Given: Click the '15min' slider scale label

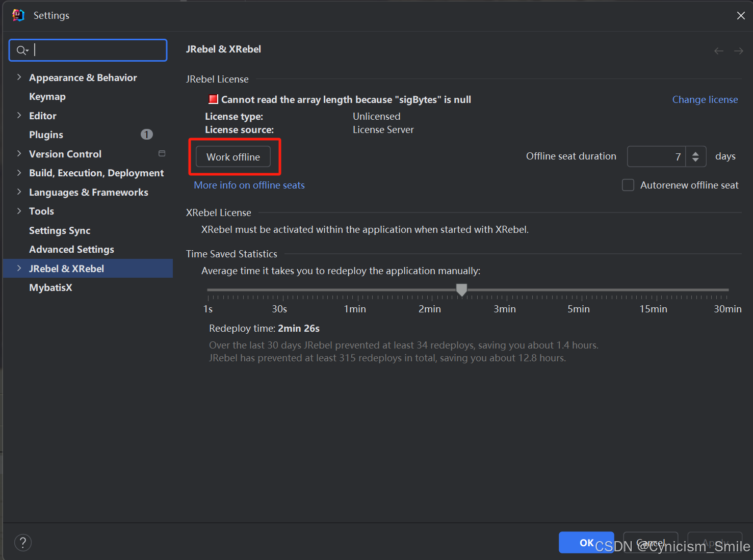Looking at the screenshot, I should pos(653,309).
